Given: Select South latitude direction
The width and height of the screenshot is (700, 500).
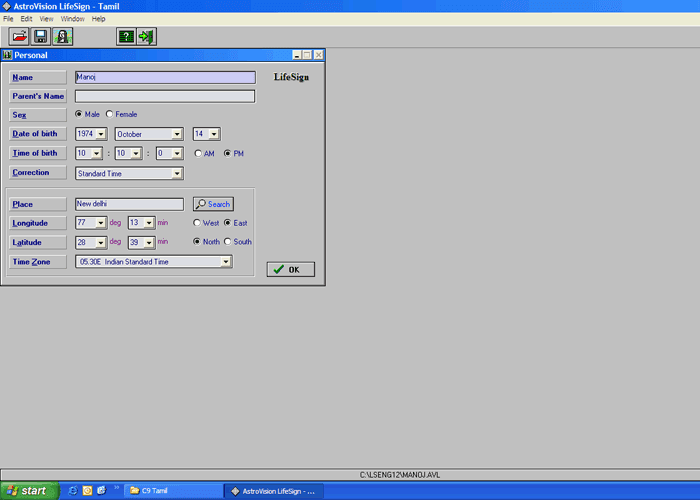Looking at the screenshot, I should (x=228, y=242).
